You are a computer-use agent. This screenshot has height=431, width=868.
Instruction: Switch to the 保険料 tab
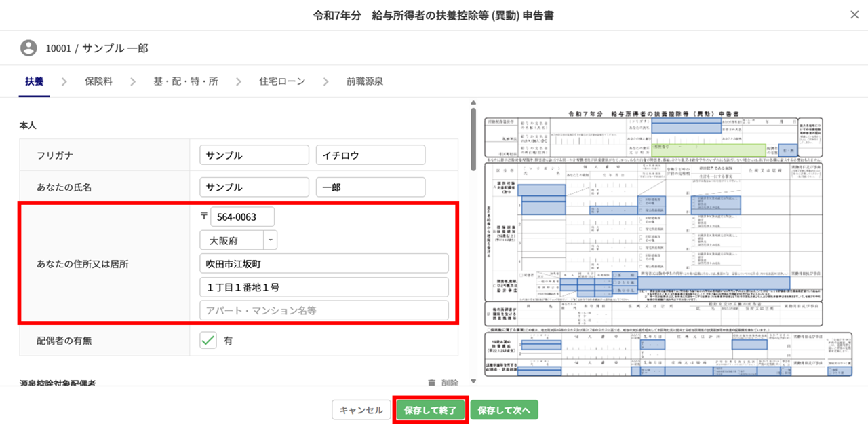98,81
